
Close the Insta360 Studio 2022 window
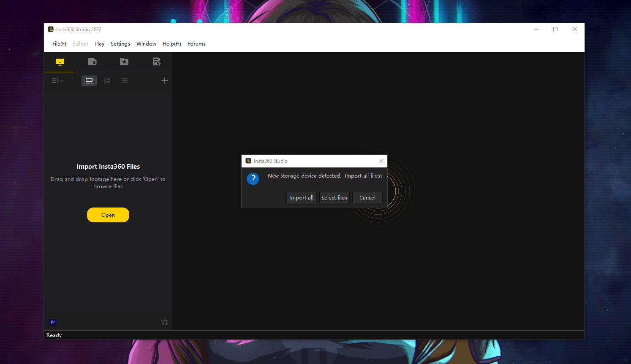click(x=575, y=29)
